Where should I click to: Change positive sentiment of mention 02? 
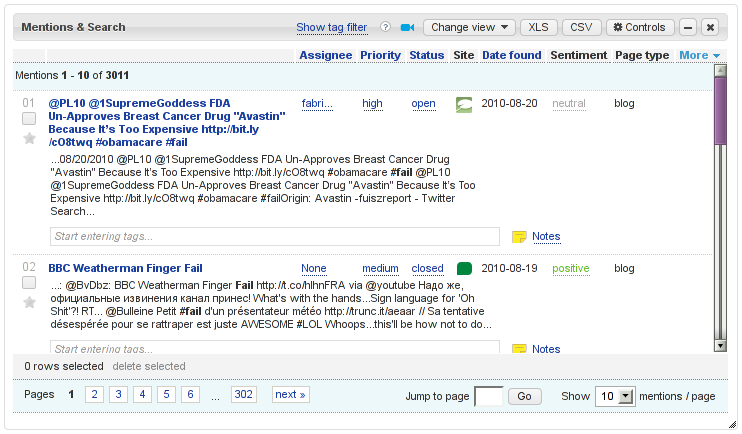click(x=571, y=268)
